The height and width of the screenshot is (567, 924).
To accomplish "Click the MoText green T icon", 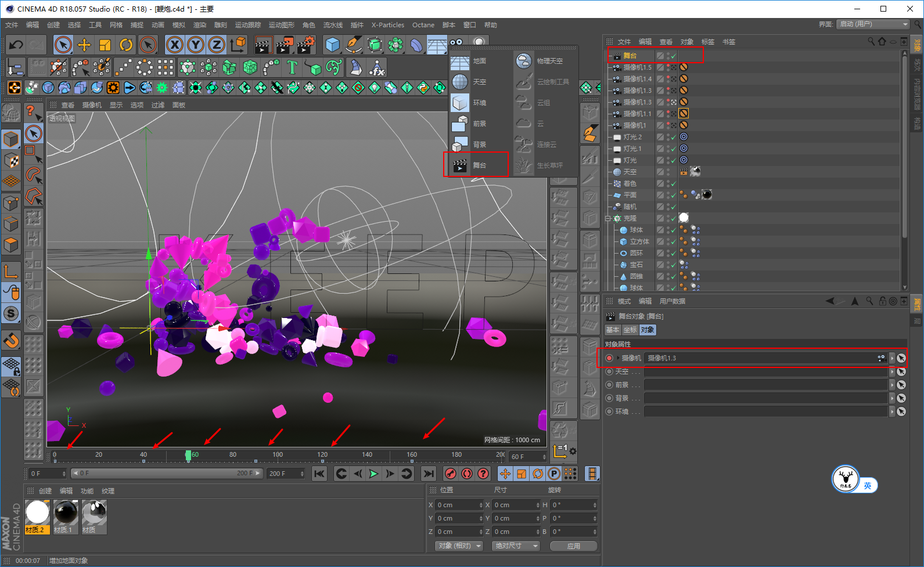I will pyautogui.click(x=292, y=68).
